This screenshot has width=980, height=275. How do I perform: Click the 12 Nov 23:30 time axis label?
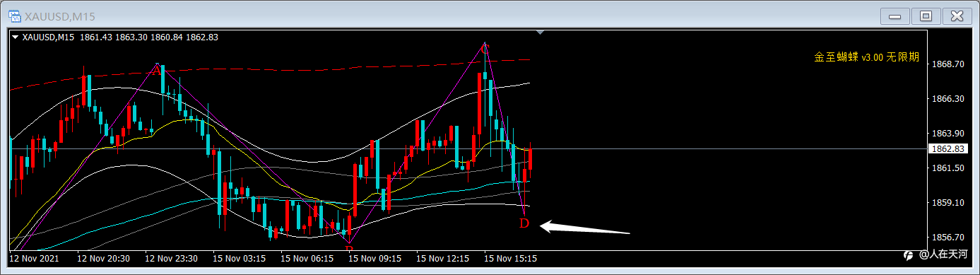171,259
